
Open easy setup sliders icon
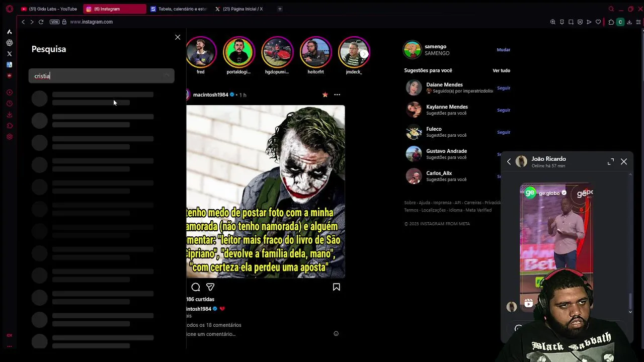(638, 22)
